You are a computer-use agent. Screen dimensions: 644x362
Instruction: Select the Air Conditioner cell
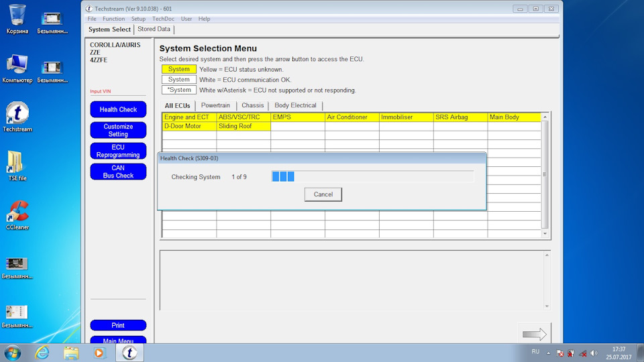352,117
